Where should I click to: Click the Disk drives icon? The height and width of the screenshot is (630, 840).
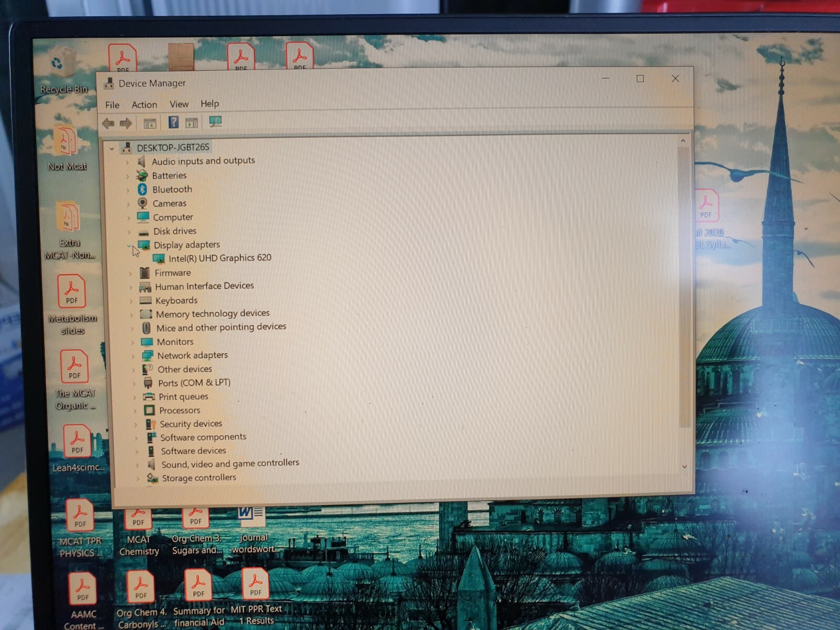(143, 232)
